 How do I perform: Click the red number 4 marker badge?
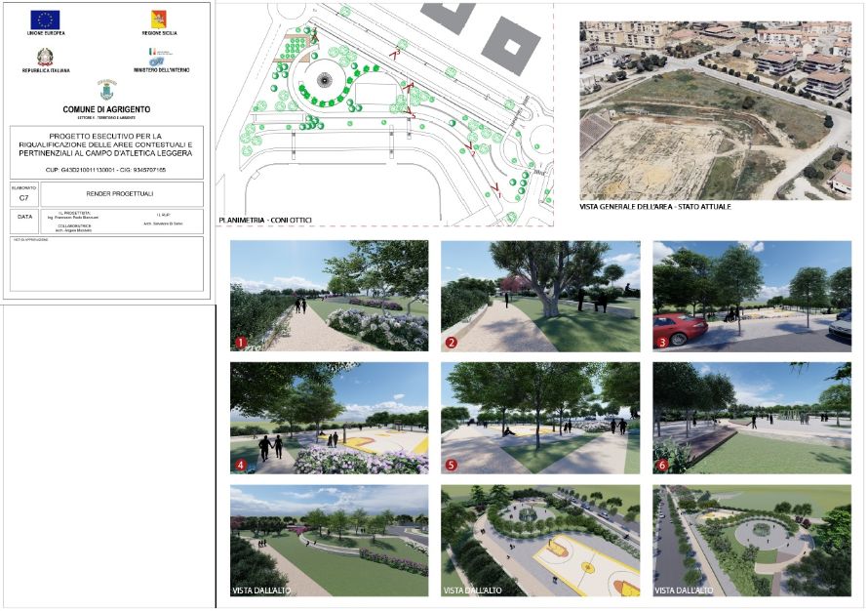[240, 465]
